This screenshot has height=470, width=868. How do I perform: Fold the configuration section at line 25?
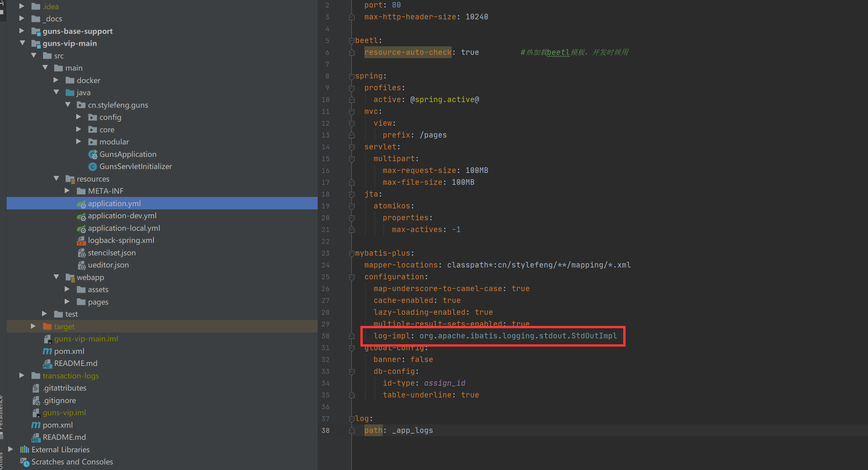coord(352,277)
